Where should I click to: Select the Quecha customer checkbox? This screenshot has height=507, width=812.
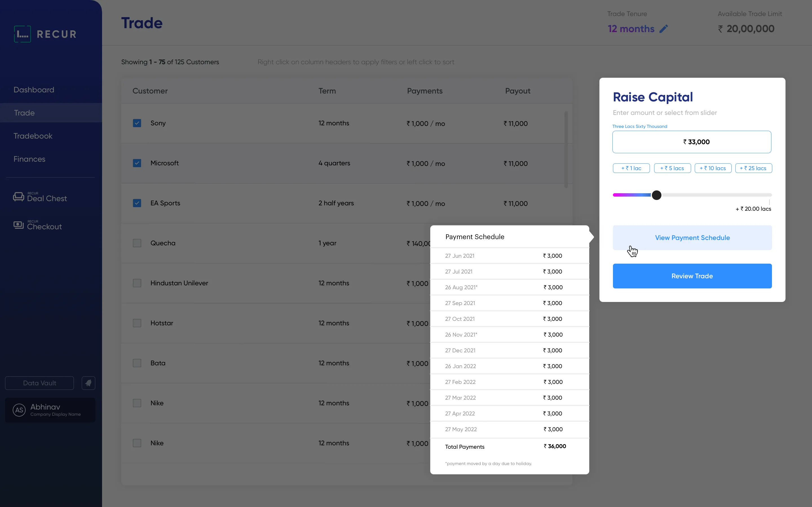click(x=137, y=243)
